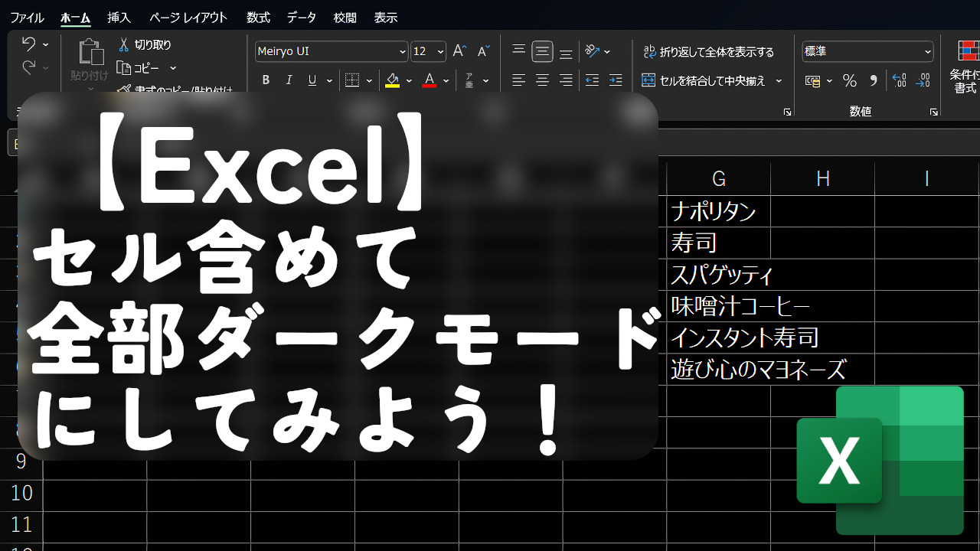Apply comma style
Image resolution: width=980 pixels, height=551 pixels.
tap(873, 80)
